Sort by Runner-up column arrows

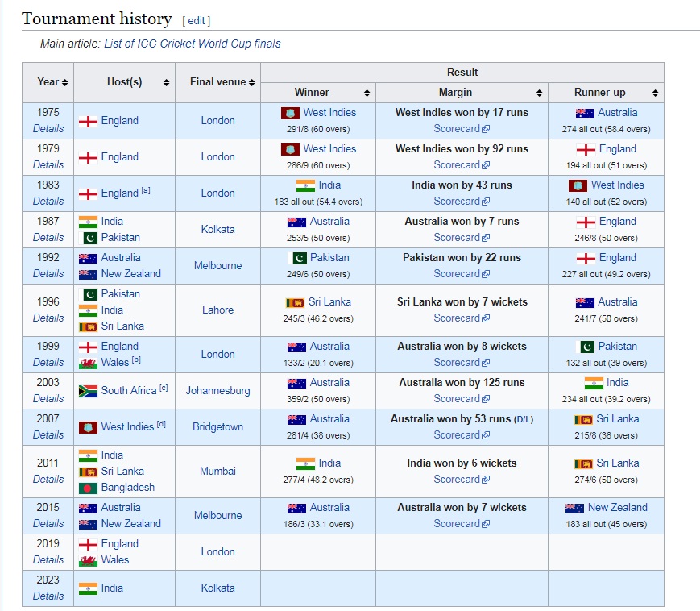click(x=655, y=93)
